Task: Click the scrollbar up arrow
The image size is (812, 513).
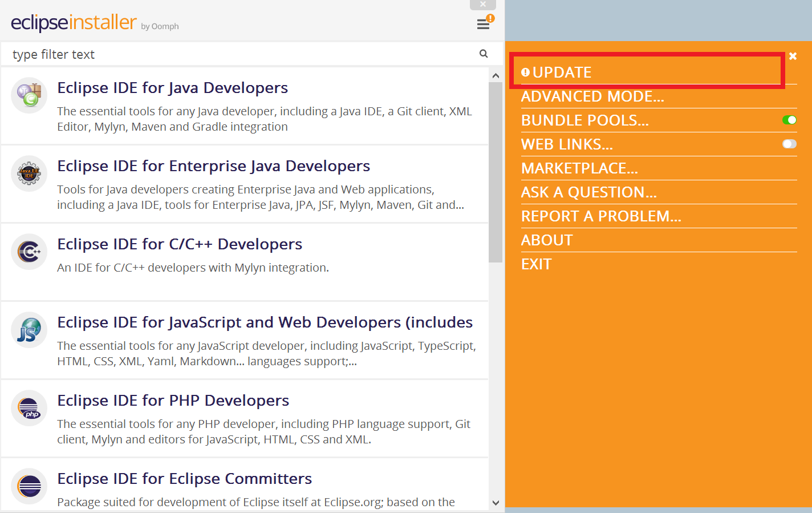Action: [496, 75]
